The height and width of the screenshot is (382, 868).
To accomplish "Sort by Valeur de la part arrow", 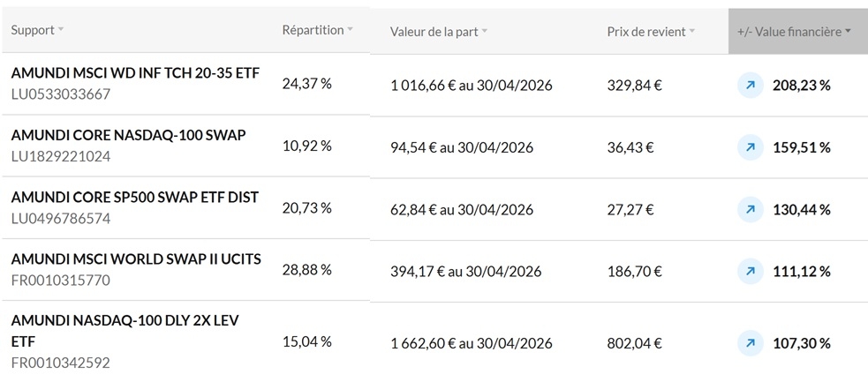I will [485, 32].
